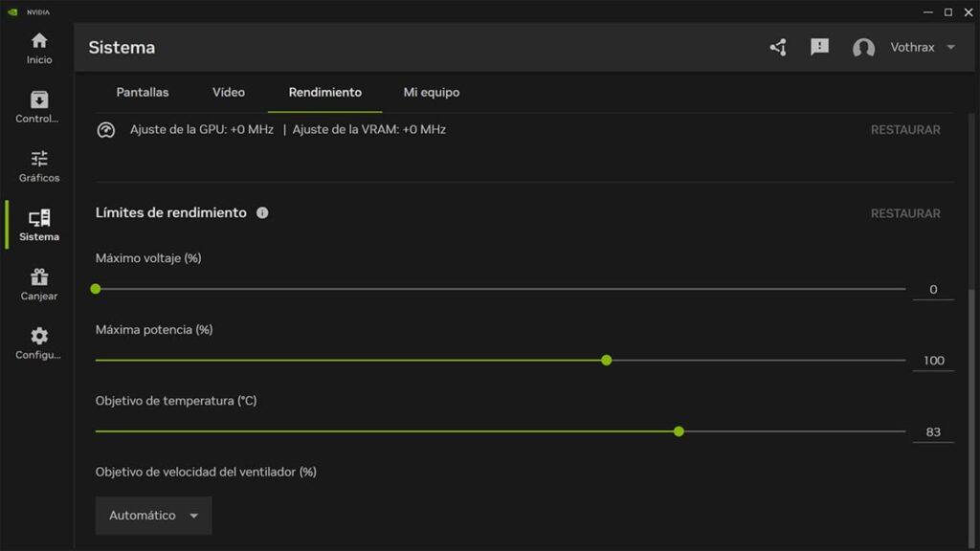
Task: Open Gráficos sliders icon in sidebar
Action: click(39, 159)
